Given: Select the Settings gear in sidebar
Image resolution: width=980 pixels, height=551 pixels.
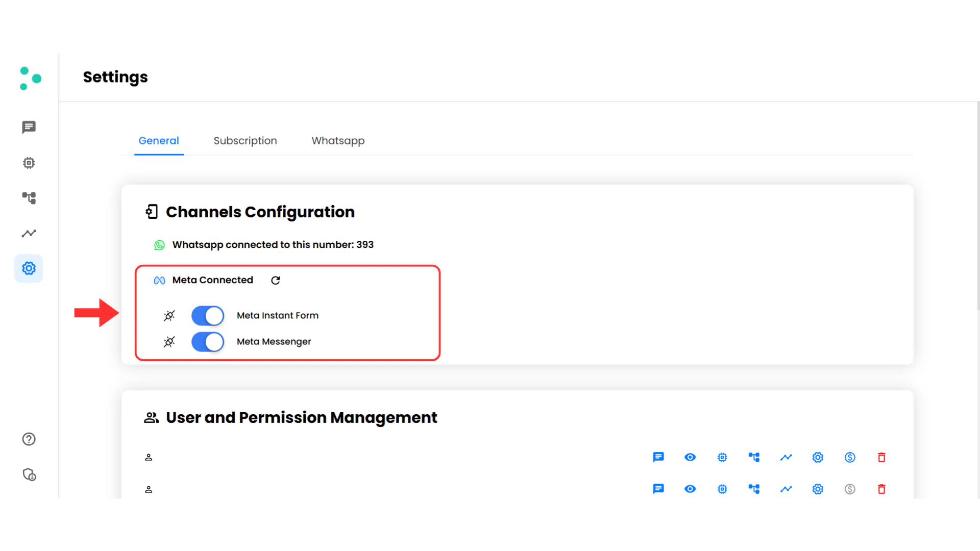Looking at the screenshot, I should (x=29, y=268).
